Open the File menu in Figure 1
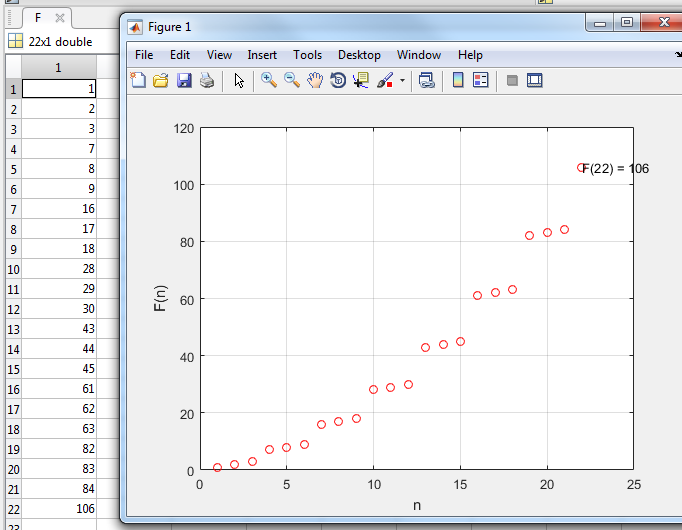Screen dimensions: 682x530 coord(144,55)
